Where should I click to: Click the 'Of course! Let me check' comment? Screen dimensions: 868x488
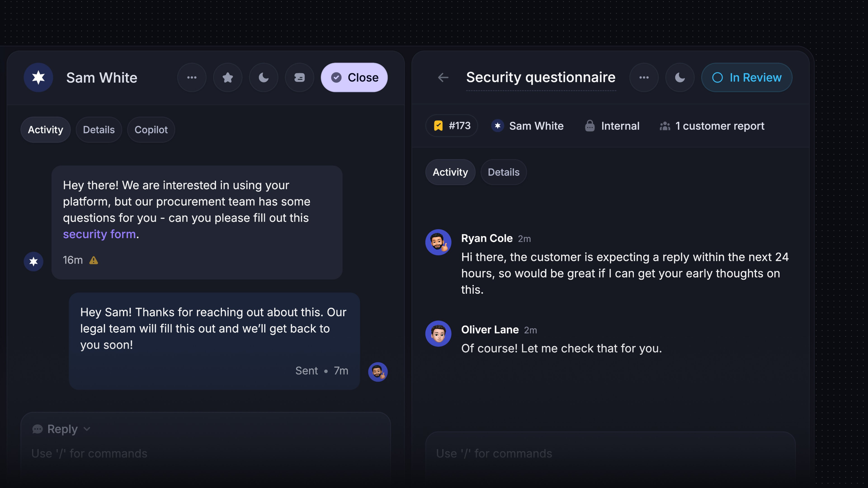(562, 349)
